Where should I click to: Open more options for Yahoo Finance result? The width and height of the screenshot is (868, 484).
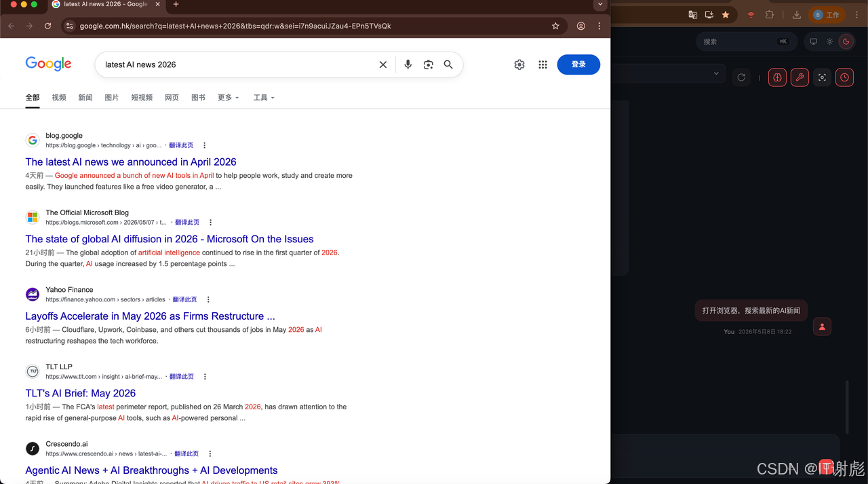(x=208, y=299)
